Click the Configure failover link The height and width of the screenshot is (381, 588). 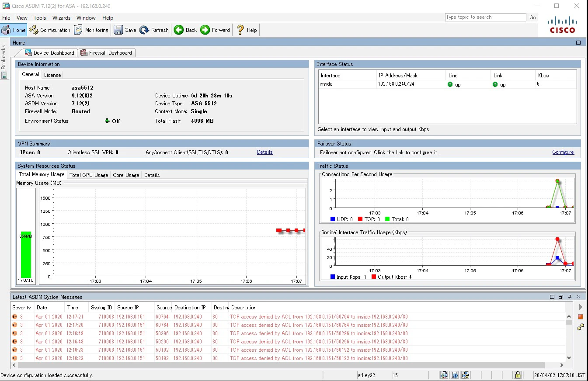563,152
